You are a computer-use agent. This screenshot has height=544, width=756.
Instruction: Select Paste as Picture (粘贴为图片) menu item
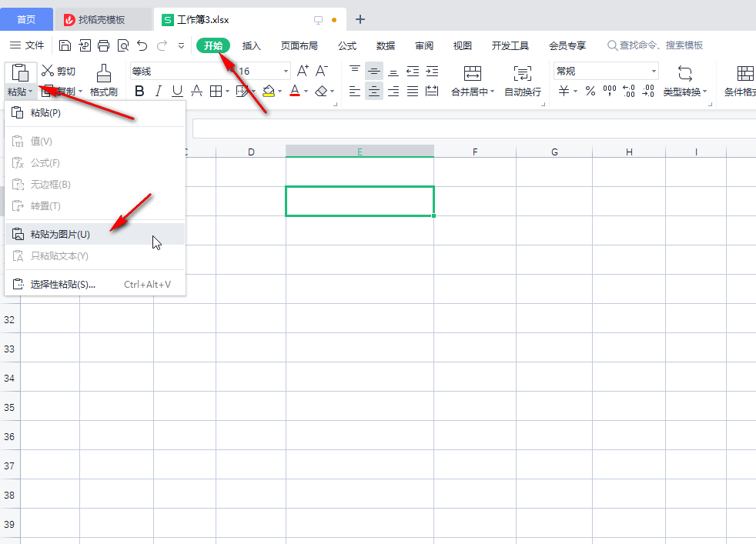pyautogui.click(x=60, y=234)
